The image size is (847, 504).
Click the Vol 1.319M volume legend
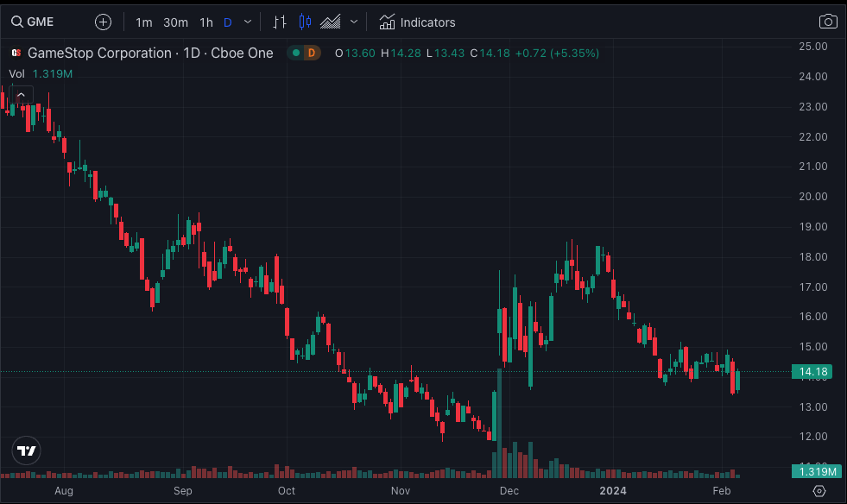click(x=41, y=74)
